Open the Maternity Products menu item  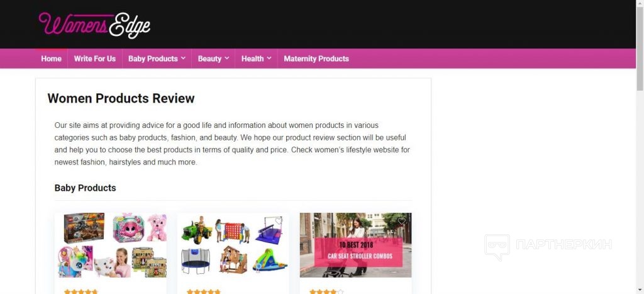pos(316,59)
